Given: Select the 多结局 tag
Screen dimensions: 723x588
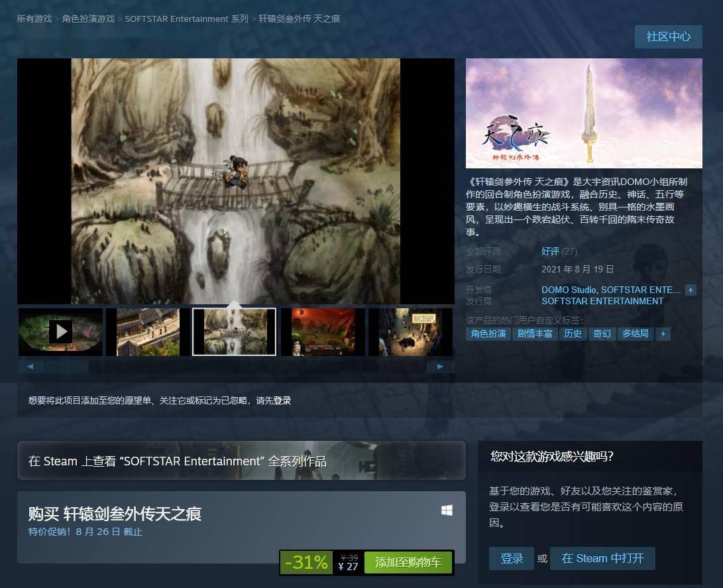Looking at the screenshot, I should coord(636,334).
